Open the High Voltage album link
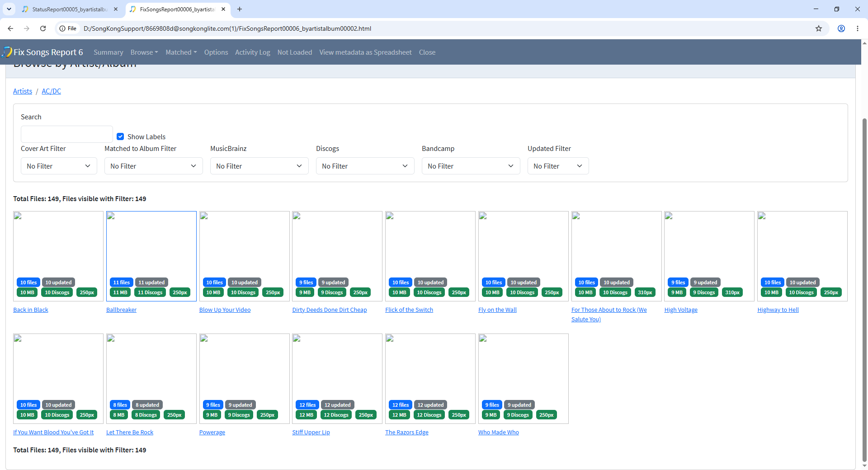 click(x=681, y=310)
